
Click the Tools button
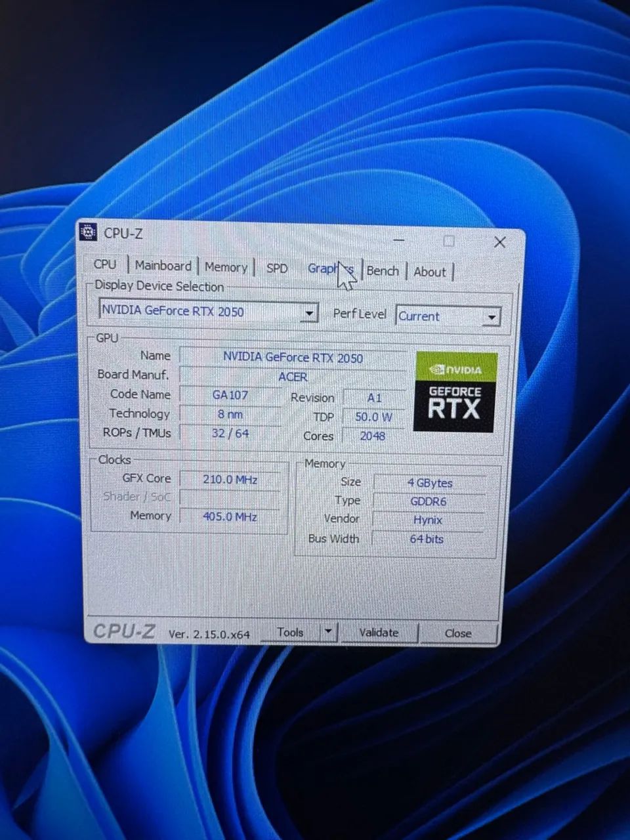pos(290,632)
